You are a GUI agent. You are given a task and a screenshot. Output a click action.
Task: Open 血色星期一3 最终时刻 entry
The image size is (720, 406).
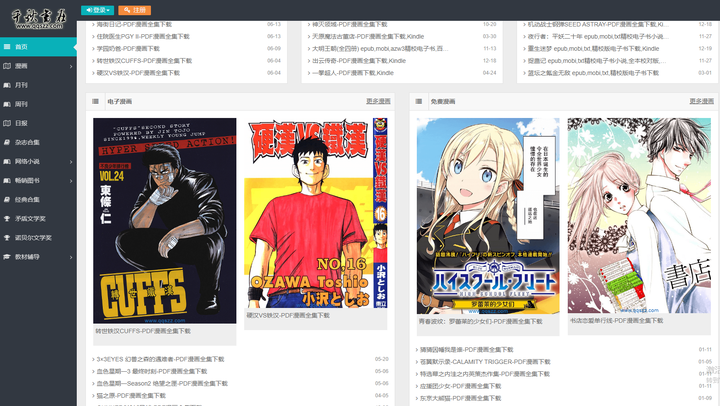point(152,371)
